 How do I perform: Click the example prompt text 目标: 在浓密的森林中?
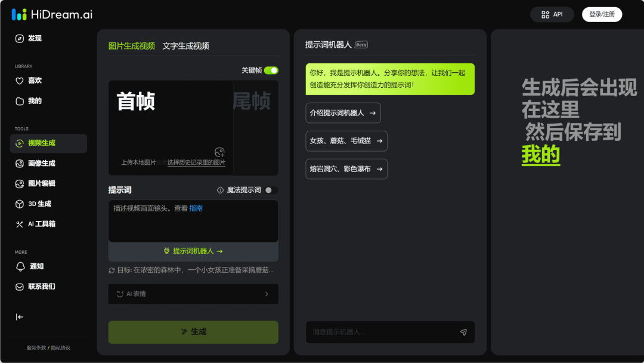coord(195,270)
